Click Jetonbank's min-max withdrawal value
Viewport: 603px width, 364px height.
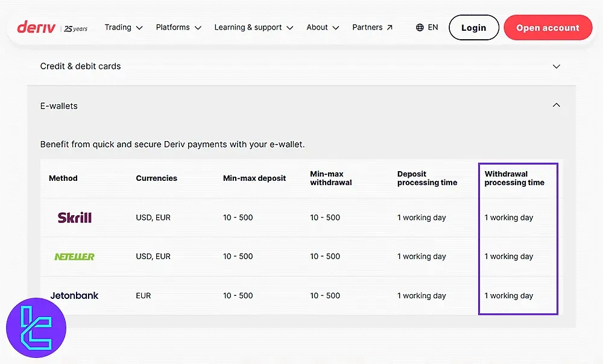coord(325,295)
